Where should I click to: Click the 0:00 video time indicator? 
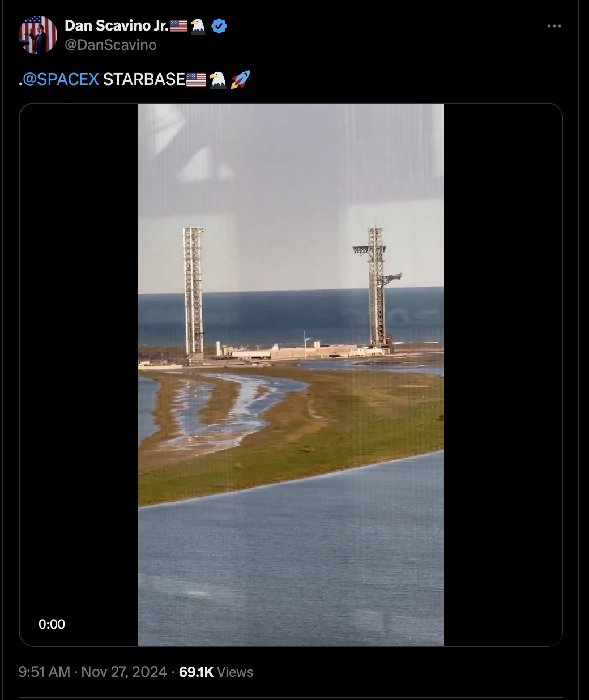[x=52, y=624]
